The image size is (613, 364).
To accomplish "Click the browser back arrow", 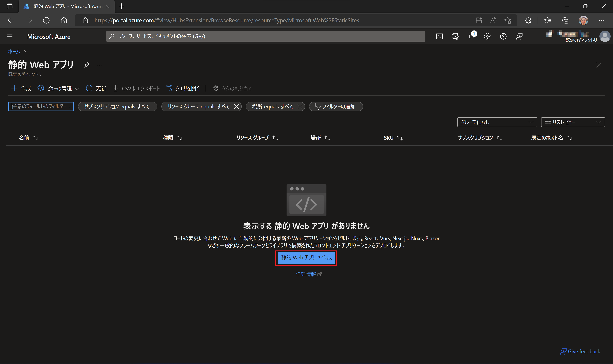I will (11, 20).
